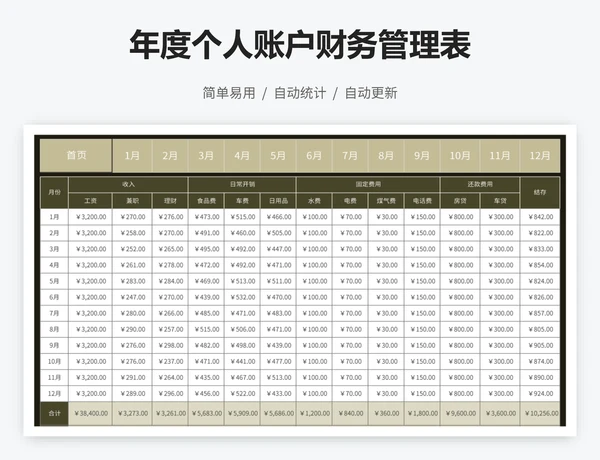This screenshot has width=600, height=460.
Task: Click the ¥270.00 兼职 cell for 1月
Action: point(132,217)
